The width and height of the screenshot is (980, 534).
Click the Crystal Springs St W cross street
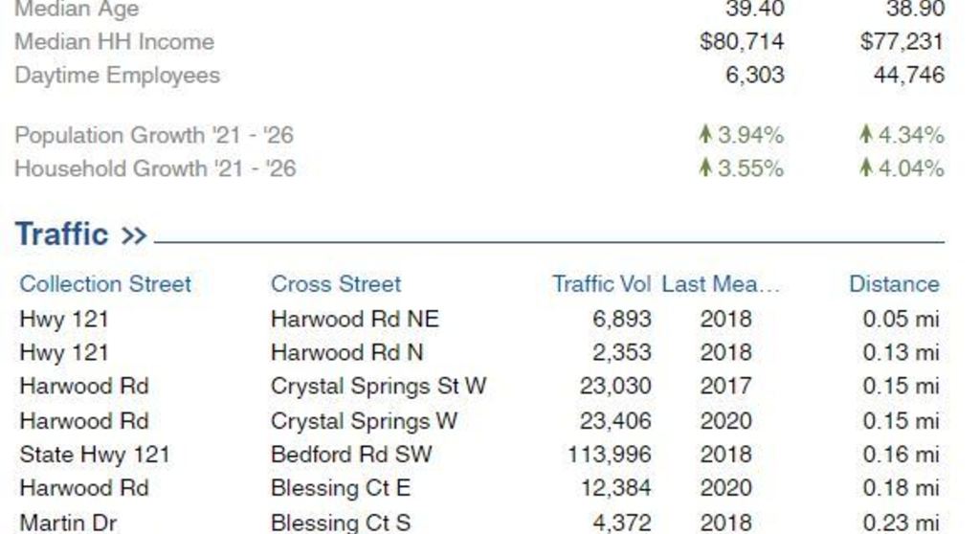[378, 387]
